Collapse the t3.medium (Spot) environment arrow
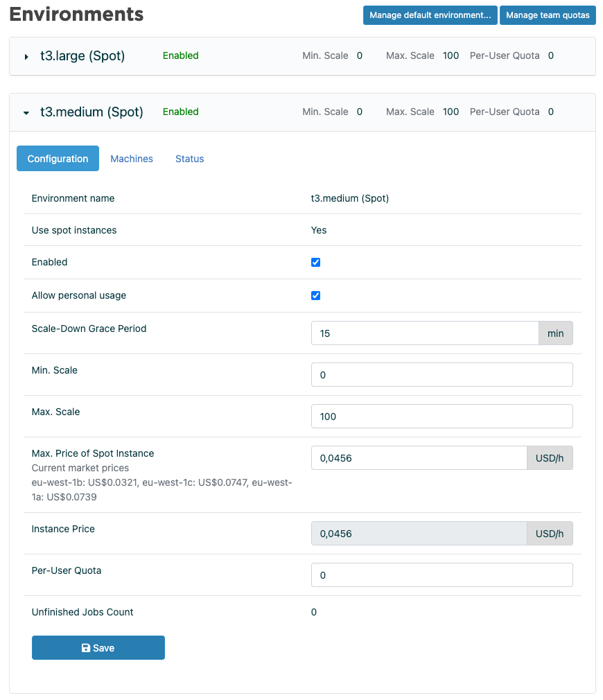This screenshot has height=700, width=603. point(26,113)
